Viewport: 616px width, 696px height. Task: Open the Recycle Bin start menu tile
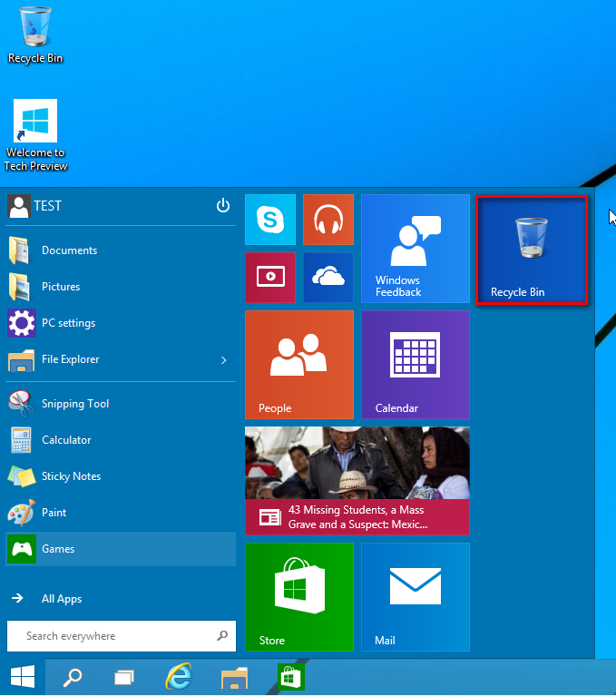point(532,250)
